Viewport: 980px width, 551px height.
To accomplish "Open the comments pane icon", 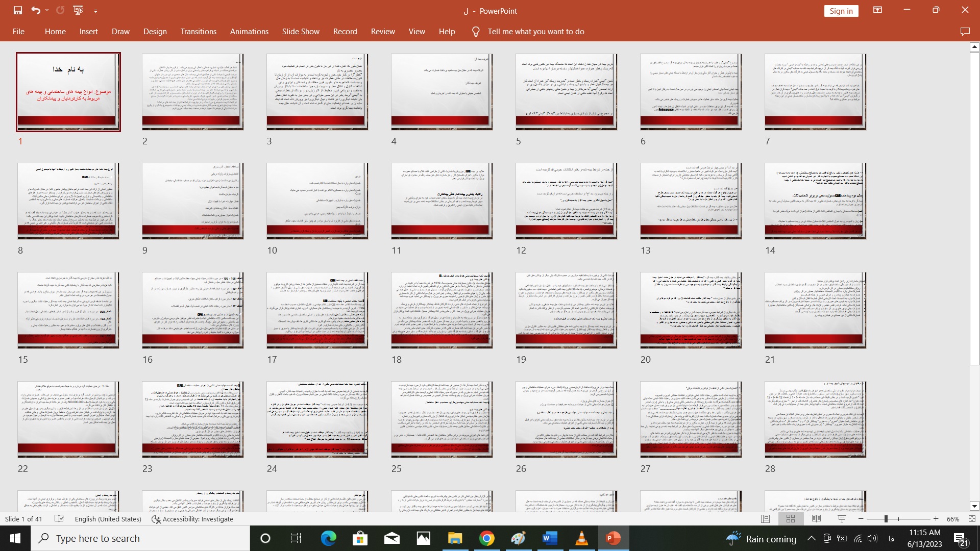I will point(965,32).
